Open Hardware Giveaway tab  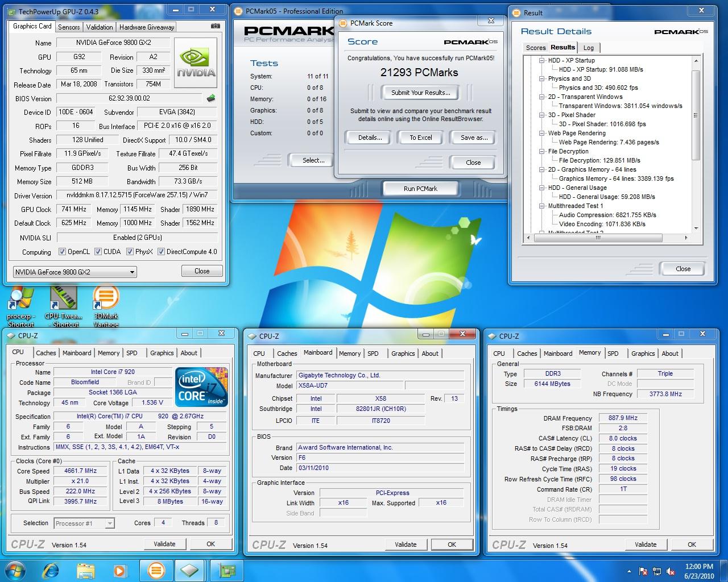(x=147, y=27)
